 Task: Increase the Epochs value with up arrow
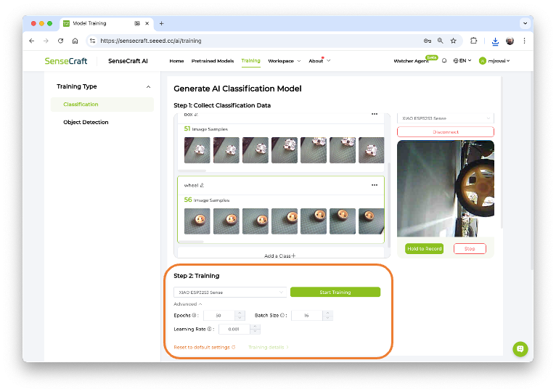tap(240, 313)
